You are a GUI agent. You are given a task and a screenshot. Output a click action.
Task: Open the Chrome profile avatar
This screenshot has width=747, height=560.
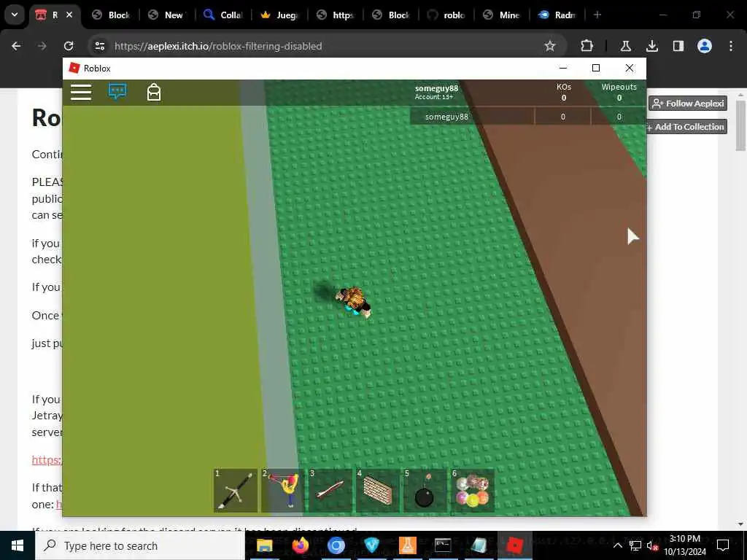click(705, 46)
